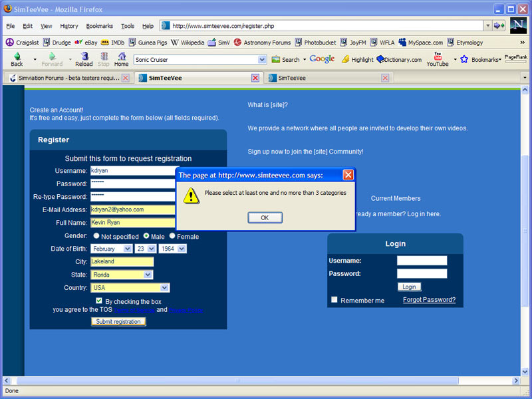Open the Astronomy Forums bookmark
This screenshot has width=532, height=399.
[x=262, y=43]
